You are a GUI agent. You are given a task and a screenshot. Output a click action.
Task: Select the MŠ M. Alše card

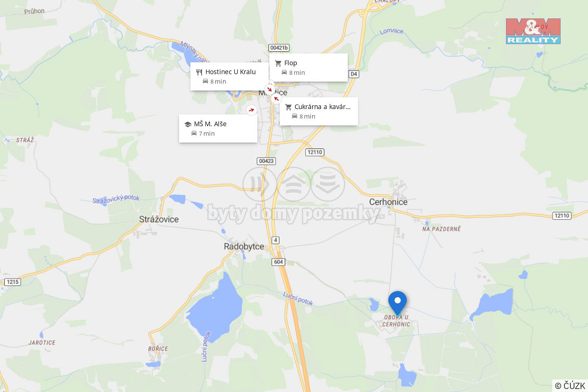click(218, 128)
